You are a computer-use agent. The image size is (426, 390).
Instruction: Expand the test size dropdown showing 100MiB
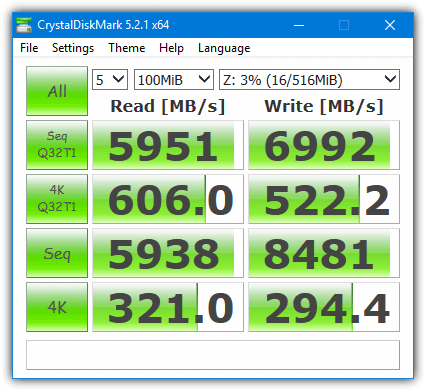click(174, 80)
